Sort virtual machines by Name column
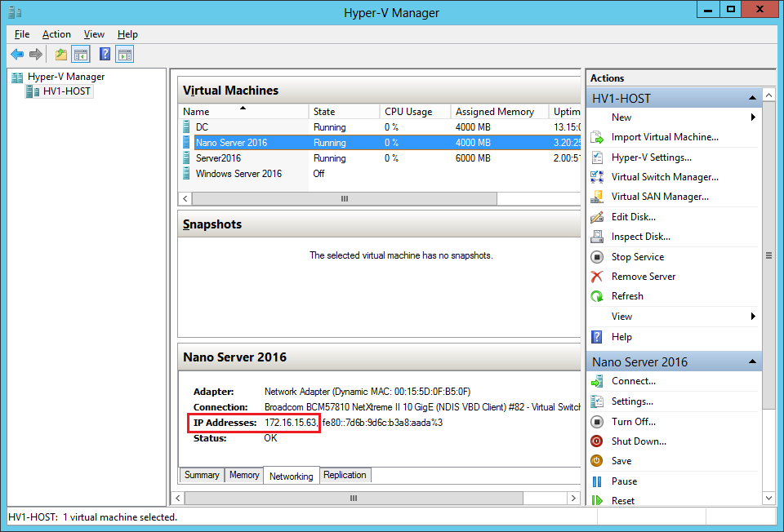Viewport: 784px width, 532px height. [243, 112]
